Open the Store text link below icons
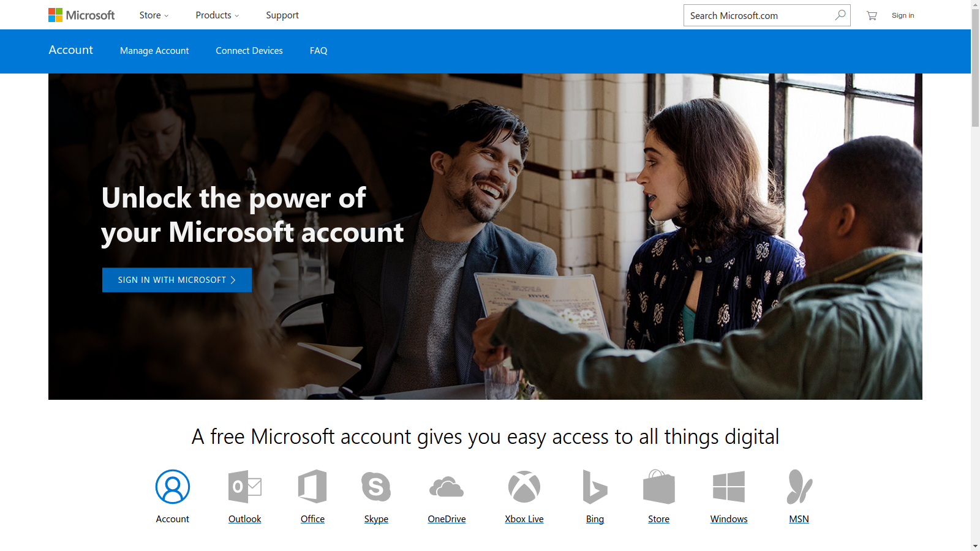The width and height of the screenshot is (980, 551). click(x=659, y=519)
